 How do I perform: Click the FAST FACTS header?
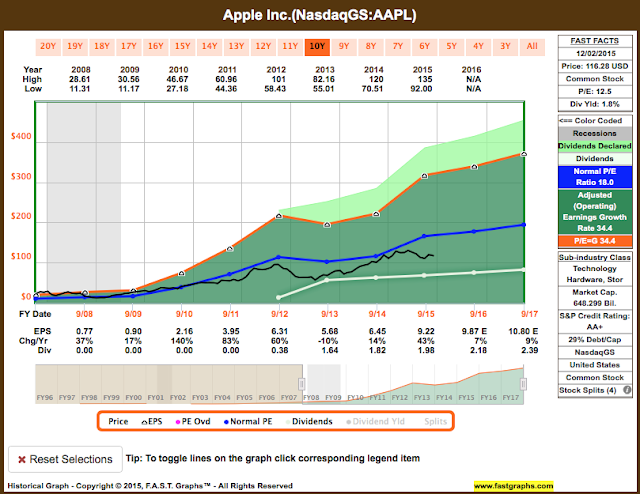[595, 41]
